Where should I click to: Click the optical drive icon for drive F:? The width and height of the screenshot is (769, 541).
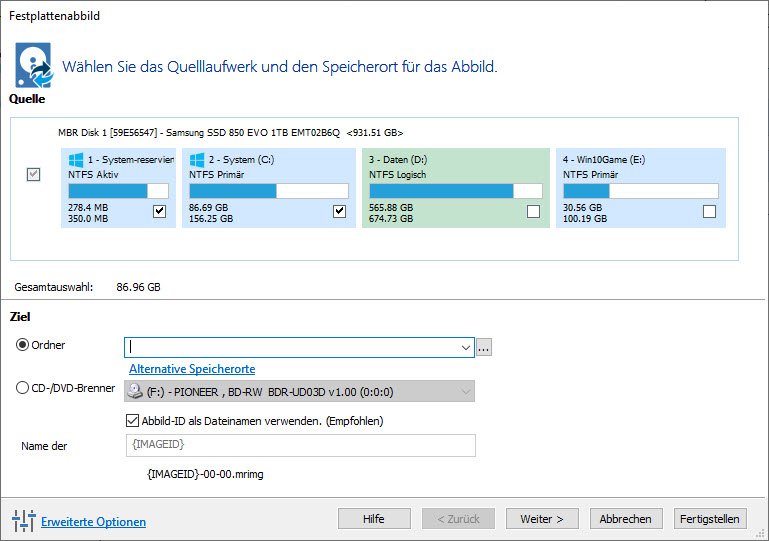136,391
